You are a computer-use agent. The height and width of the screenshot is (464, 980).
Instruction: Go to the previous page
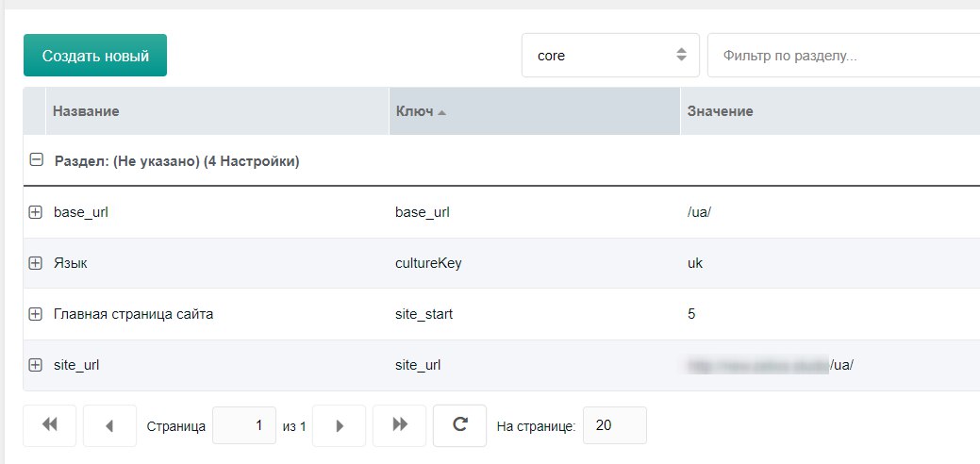[109, 425]
